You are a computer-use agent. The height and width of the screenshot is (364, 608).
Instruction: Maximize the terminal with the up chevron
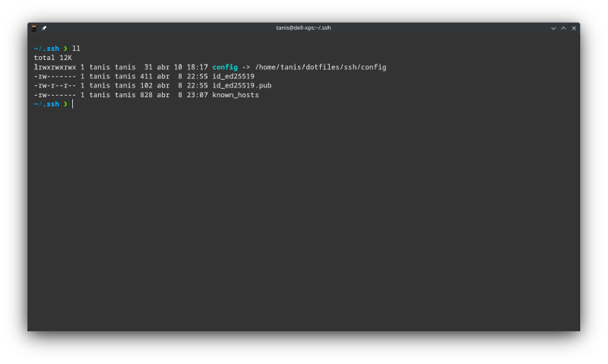click(x=563, y=28)
